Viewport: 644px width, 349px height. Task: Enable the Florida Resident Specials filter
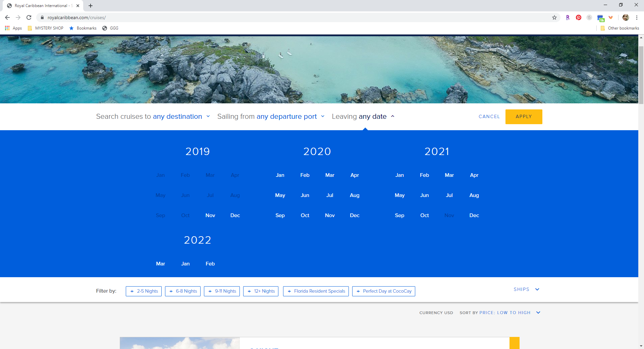pyautogui.click(x=316, y=291)
